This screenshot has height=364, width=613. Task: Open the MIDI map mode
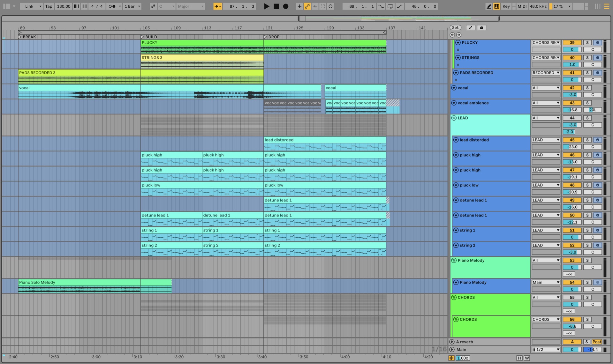pyautogui.click(x=522, y=6)
